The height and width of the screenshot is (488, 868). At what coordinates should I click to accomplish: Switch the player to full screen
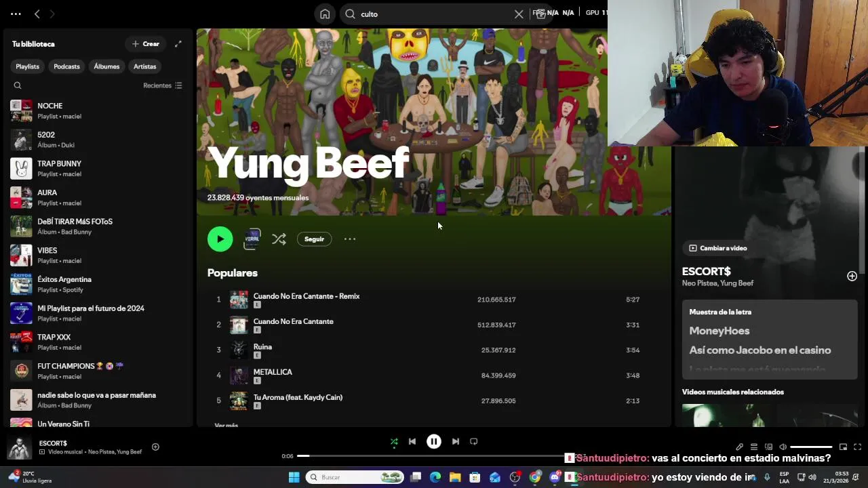857,447
